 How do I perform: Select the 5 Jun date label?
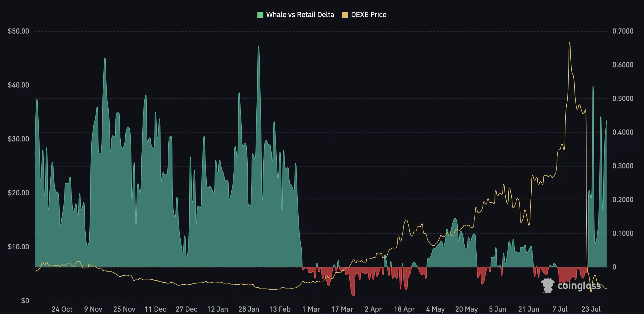pyautogui.click(x=498, y=309)
